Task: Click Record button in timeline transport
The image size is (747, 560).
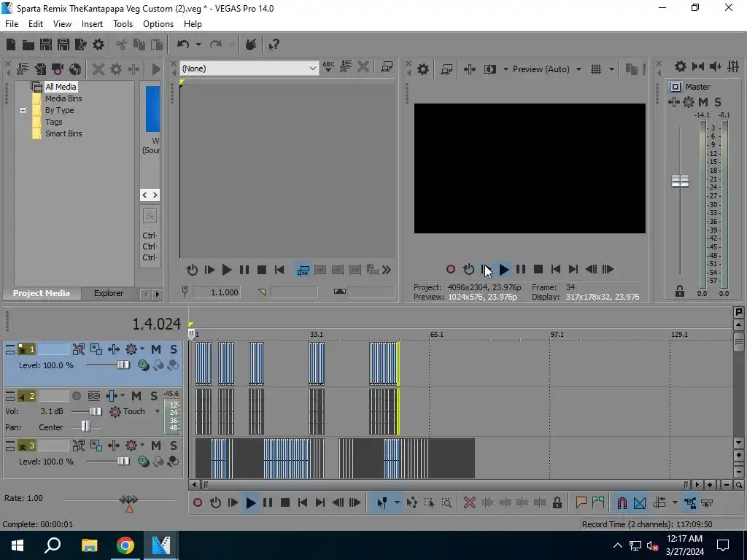Action: (198, 503)
